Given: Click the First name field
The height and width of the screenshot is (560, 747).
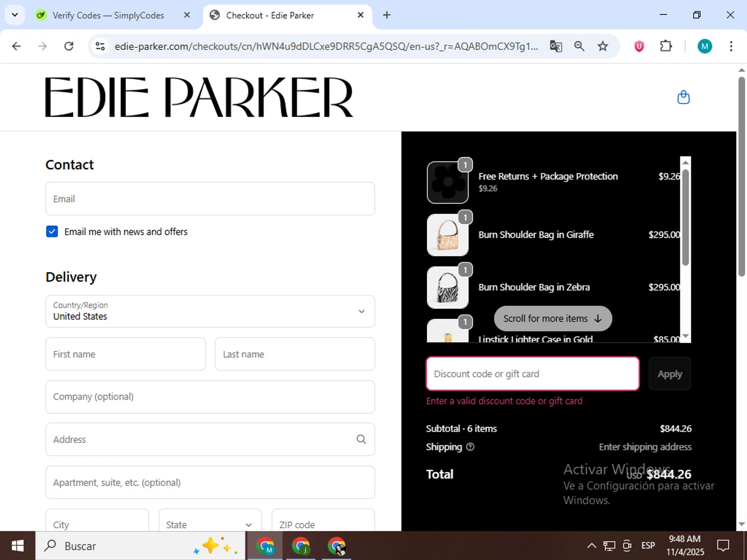Looking at the screenshot, I should [125, 354].
